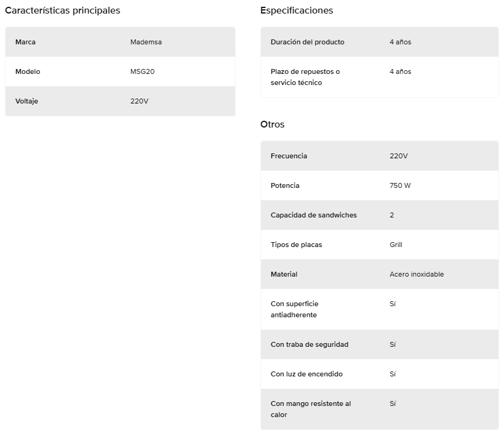504x438 pixels.
Task: Click the Acero inoxidable material value
Action: pyautogui.click(x=417, y=274)
